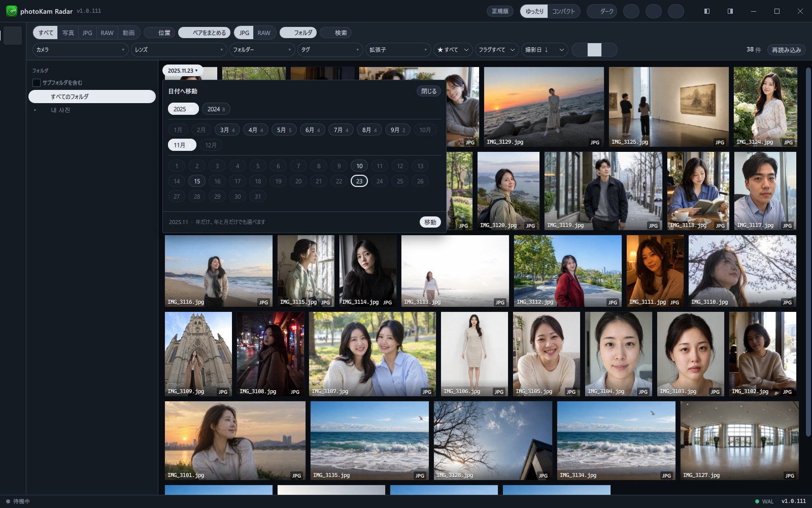812x508 pixels.
Task: Open thumbnail IMG_3125.jpg
Action: pyautogui.click(x=668, y=107)
